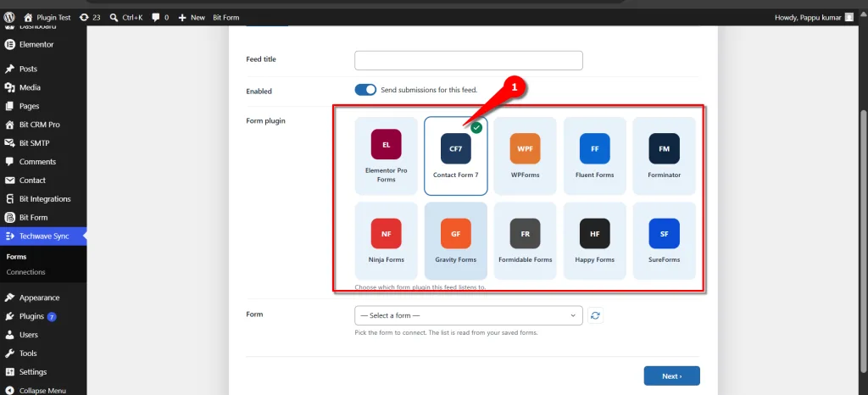Click the Contact envelope icon
This screenshot has width=868, height=395.
(8, 180)
